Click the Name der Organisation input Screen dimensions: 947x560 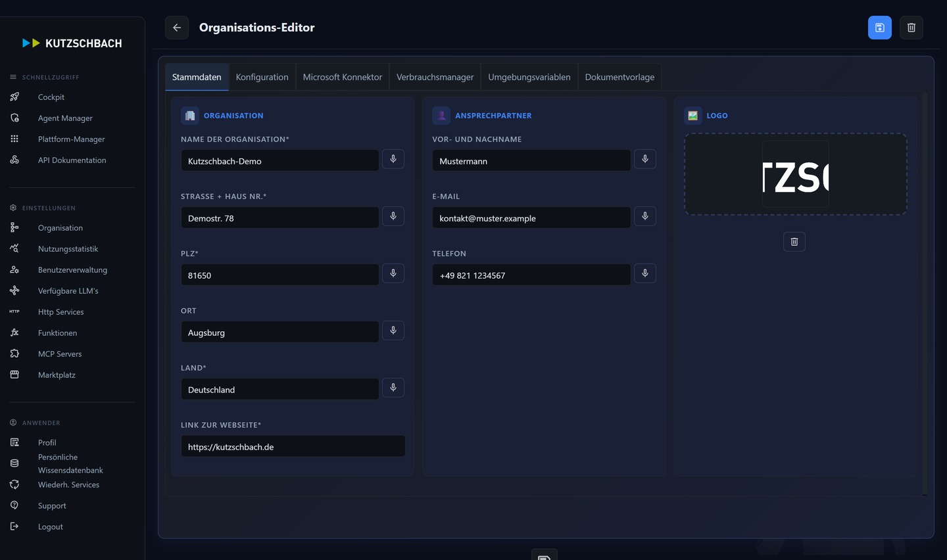click(279, 160)
